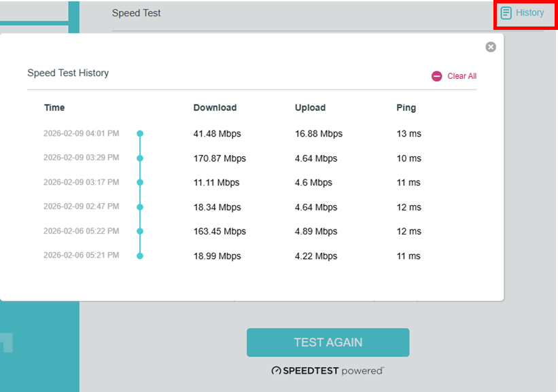The width and height of the screenshot is (558, 392).
Task: Click the Upload column header
Action: pos(310,107)
